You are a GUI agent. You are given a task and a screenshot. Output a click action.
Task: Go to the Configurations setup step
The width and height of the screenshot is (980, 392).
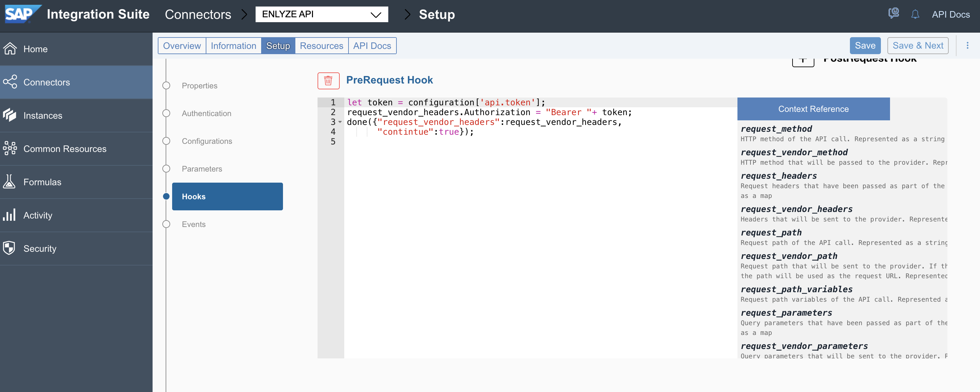click(207, 141)
